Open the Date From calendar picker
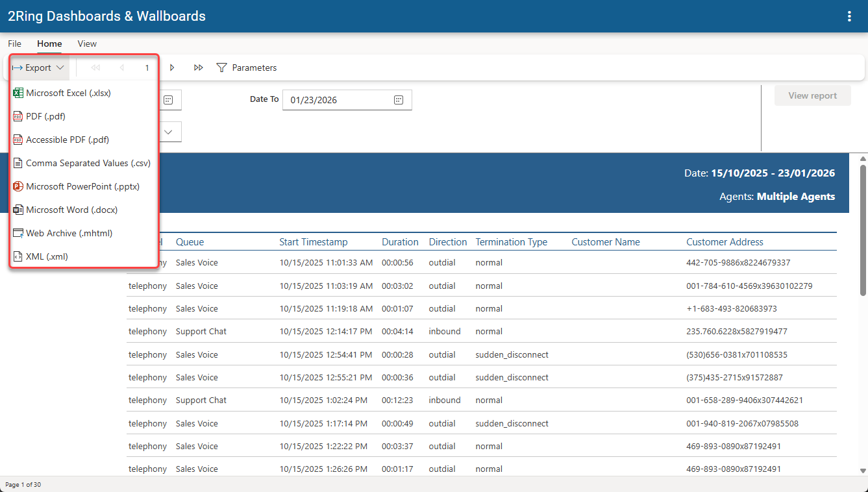This screenshot has height=492, width=868. (x=168, y=100)
